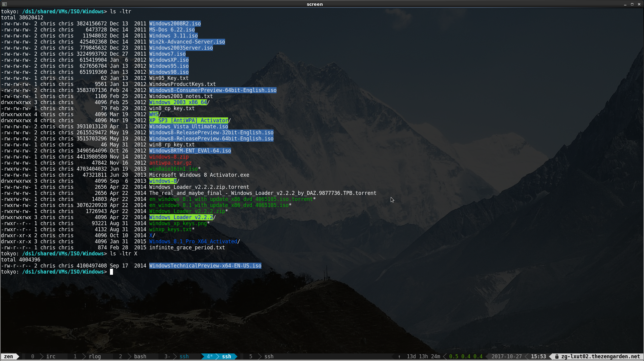Select Win2k-Advanced-Server.iso filename
The width and height of the screenshot is (644, 361).
[x=187, y=42]
